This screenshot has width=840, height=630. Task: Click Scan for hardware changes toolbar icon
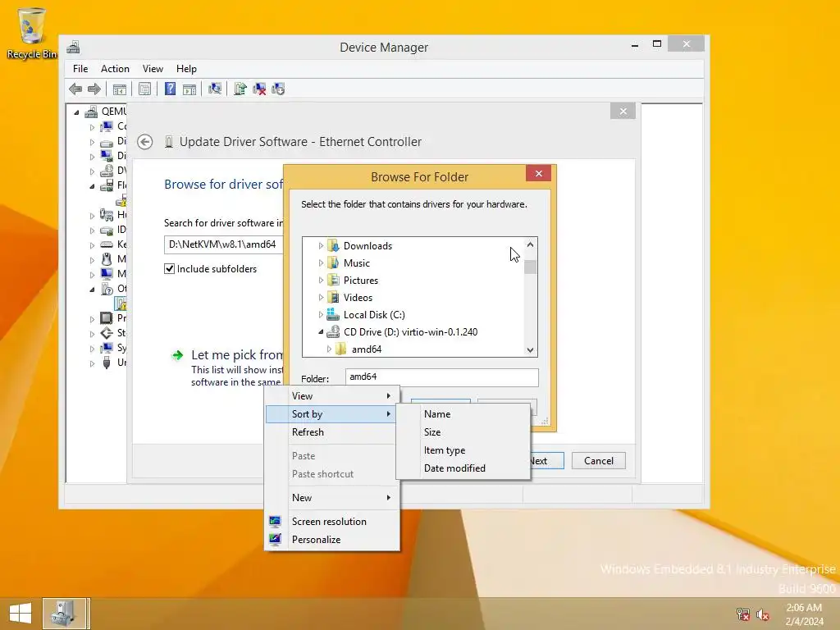point(215,89)
